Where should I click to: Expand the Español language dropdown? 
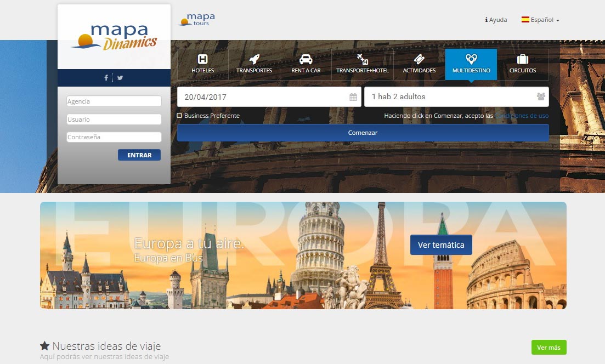click(x=540, y=20)
